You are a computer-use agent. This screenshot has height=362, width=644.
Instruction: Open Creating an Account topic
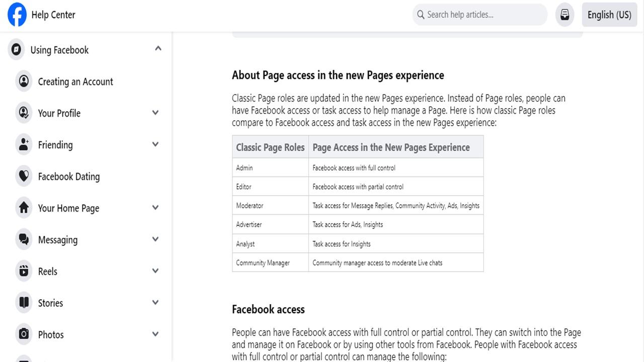coord(75,81)
